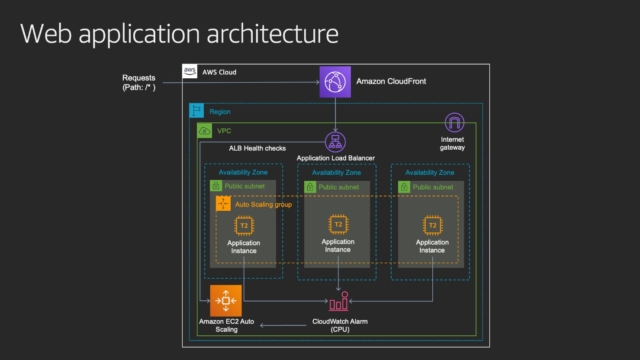Click the CloudWatch Alarm bar-chart icon

pyautogui.click(x=339, y=302)
